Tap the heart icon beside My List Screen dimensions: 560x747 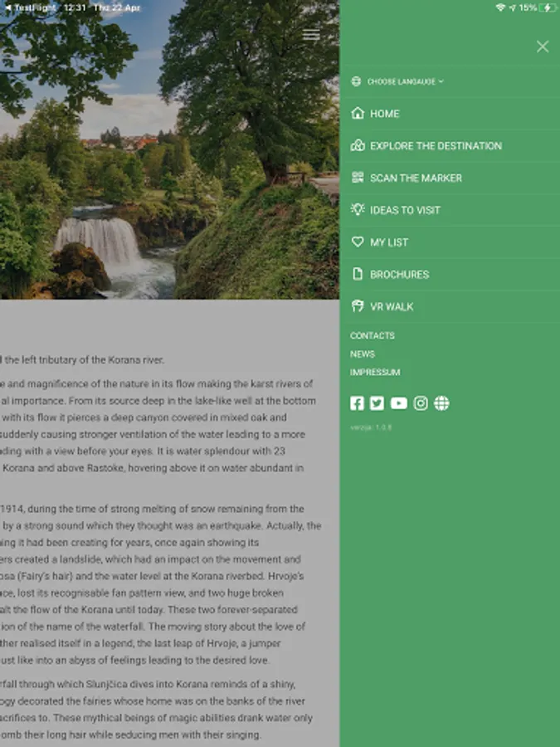click(357, 242)
